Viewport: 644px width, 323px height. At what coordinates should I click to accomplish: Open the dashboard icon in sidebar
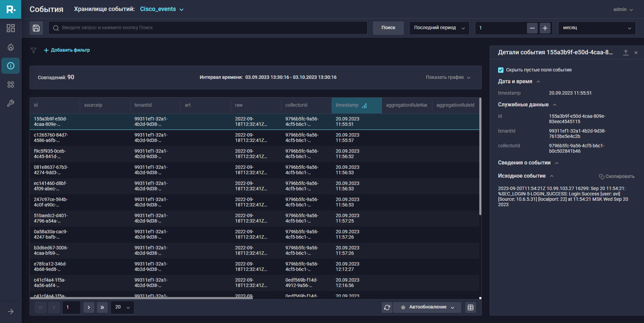(11, 28)
